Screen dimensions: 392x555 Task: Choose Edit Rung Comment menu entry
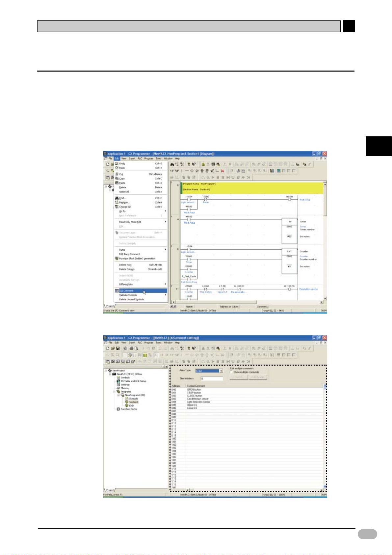(141, 254)
